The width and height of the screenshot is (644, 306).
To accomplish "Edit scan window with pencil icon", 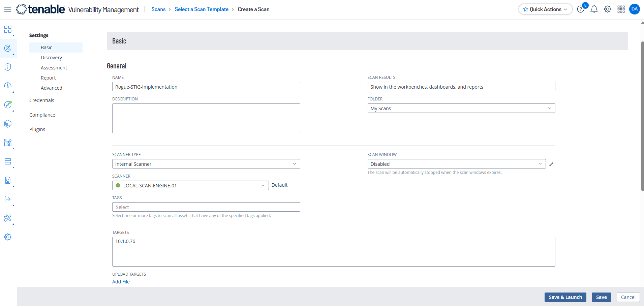I will click(x=551, y=164).
